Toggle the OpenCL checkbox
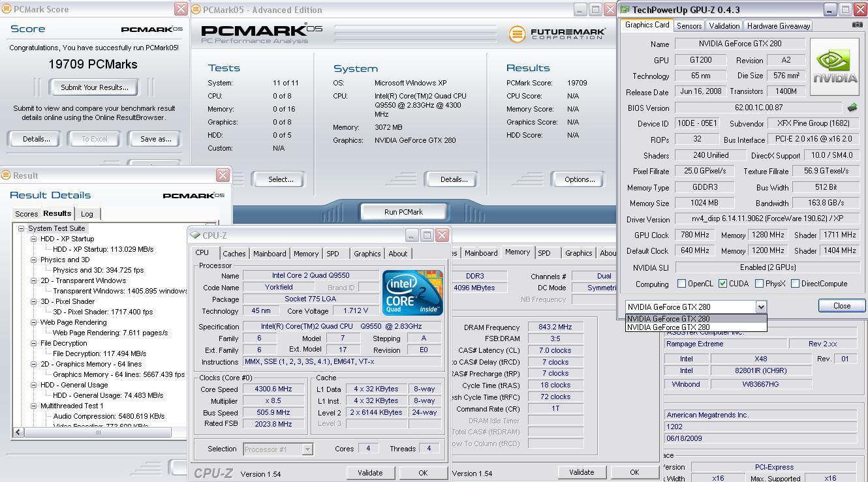This screenshot has height=482, width=868. click(681, 284)
